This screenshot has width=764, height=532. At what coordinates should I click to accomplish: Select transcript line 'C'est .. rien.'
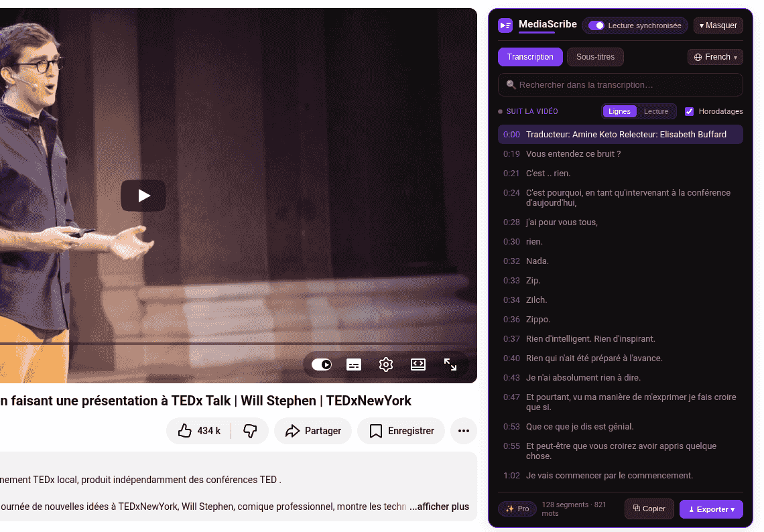coord(621,174)
